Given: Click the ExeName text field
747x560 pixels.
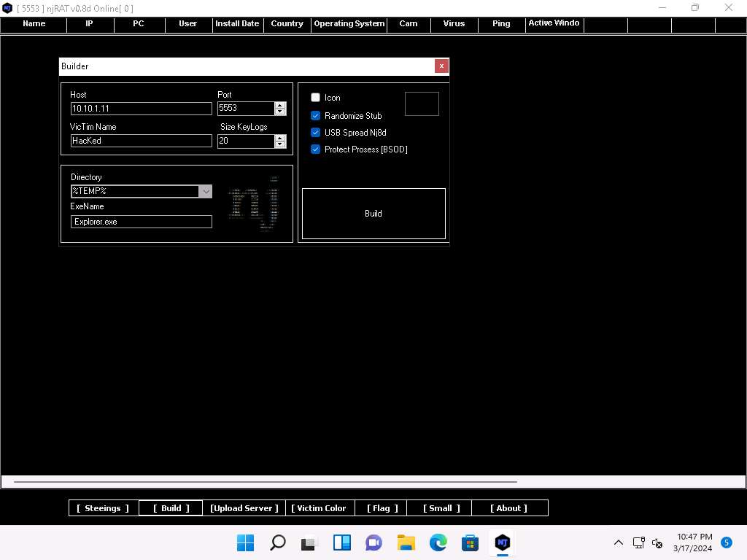Looking at the screenshot, I should coord(142,222).
